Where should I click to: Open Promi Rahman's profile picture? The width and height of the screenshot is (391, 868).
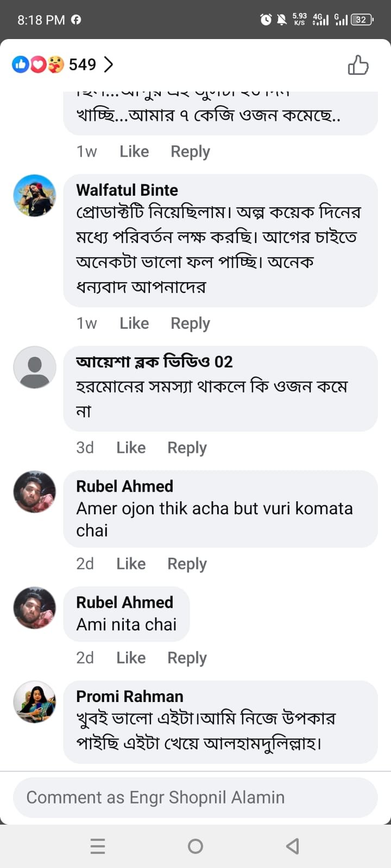pyautogui.click(x=35, y=702)
